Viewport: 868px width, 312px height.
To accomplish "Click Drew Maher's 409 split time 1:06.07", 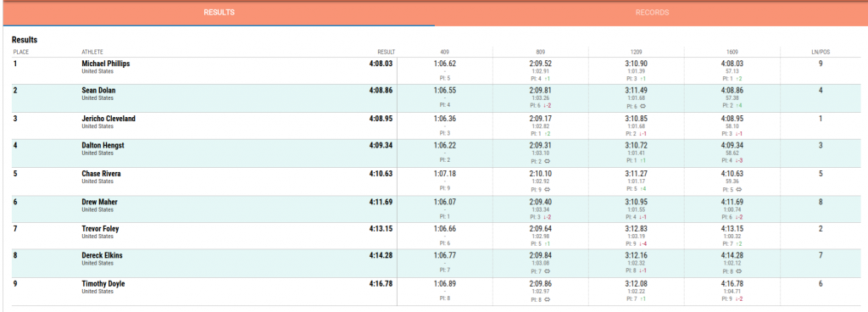I will click(445, 203).
